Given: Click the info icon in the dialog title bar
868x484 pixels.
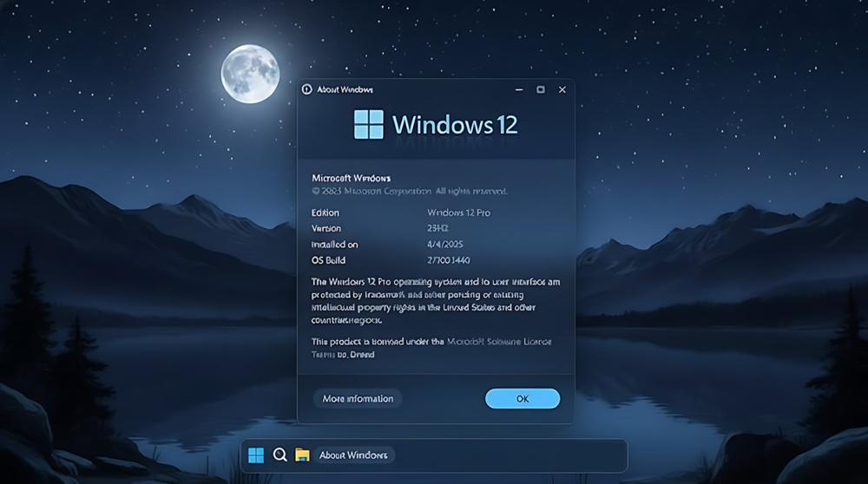Looking at the screenshot, I should (306, 89).
